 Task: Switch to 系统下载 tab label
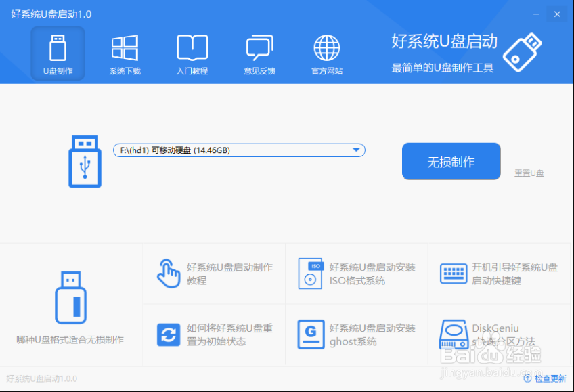pyautogui.click(x=125, y=71)
